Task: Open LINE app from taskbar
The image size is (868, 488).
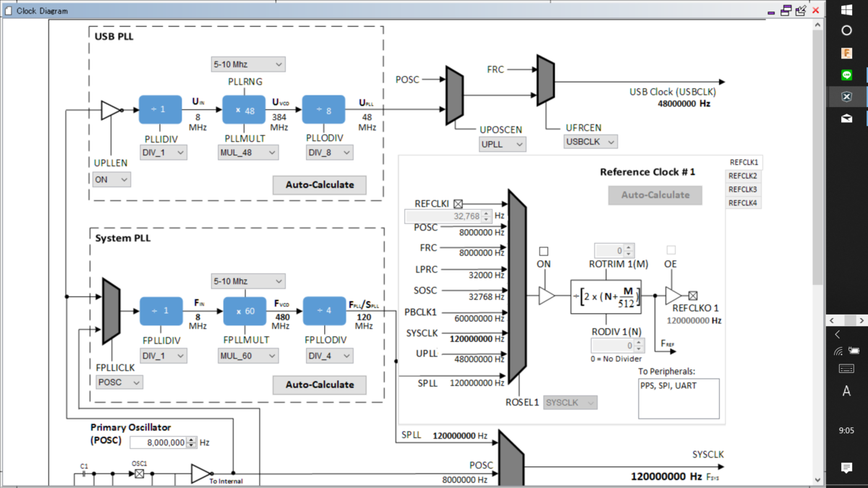Action: click(x=846, y=75)
